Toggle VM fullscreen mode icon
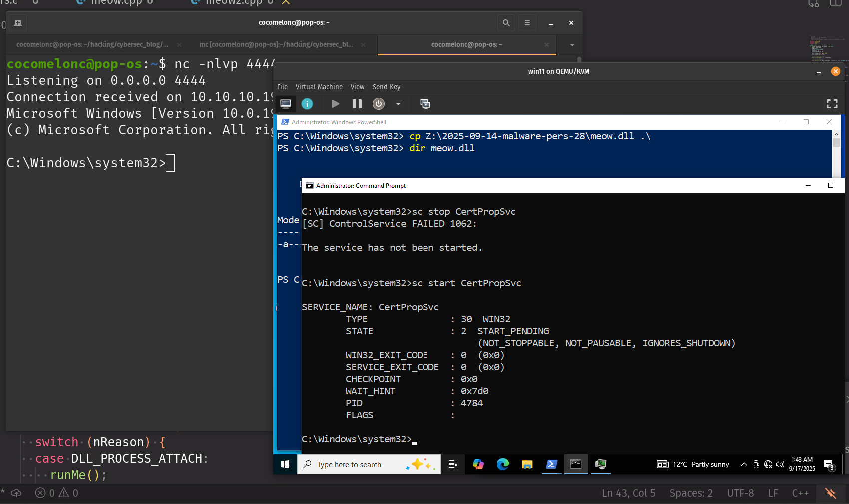This screenshot has width=849, height=504. pos(832,104)
